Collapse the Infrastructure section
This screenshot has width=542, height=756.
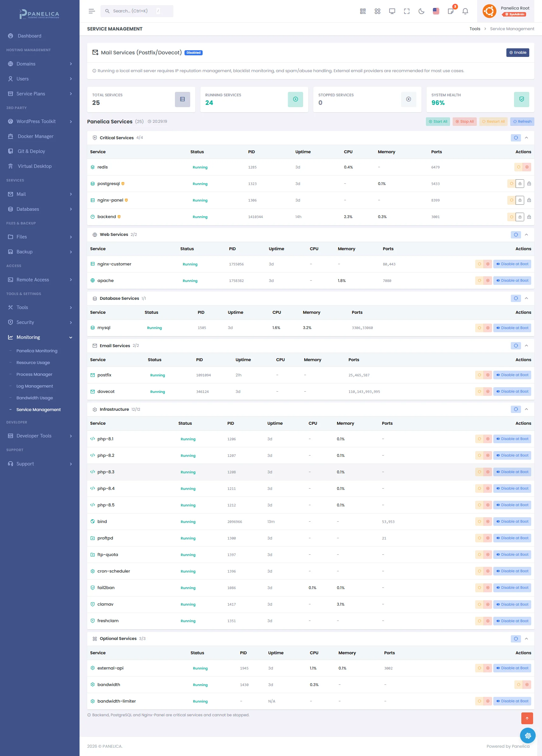coord(526,409)
